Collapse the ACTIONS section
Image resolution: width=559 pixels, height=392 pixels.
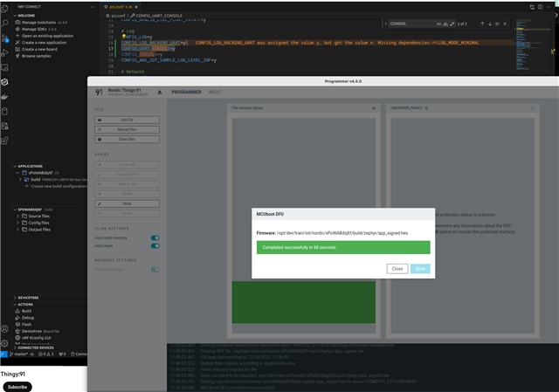[15, 305]
